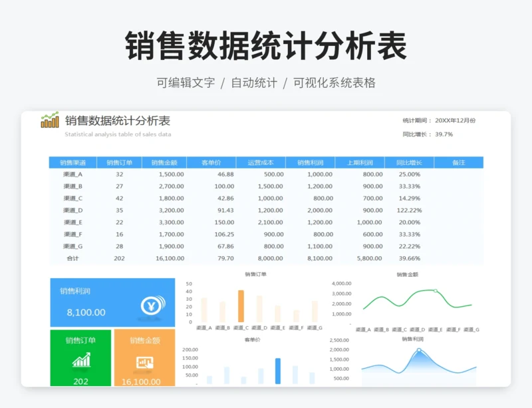This screenshot has width=532, height=408.
Task: Click the 4,000.00 axis label on the 销售金额 chart
Action: click(x=342, y=284)
